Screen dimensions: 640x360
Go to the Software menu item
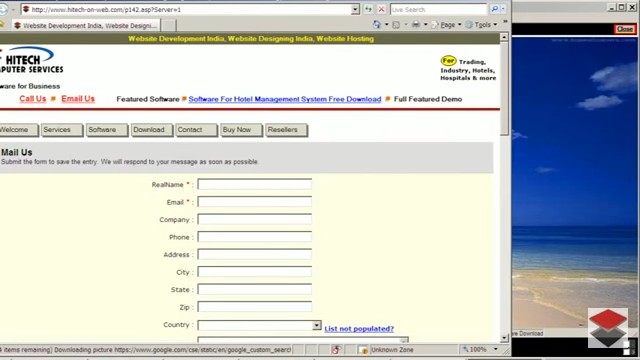click(107, 130)
